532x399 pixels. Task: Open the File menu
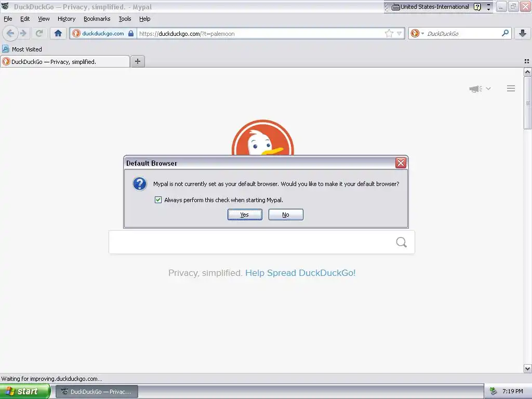[x=8, y=19]
